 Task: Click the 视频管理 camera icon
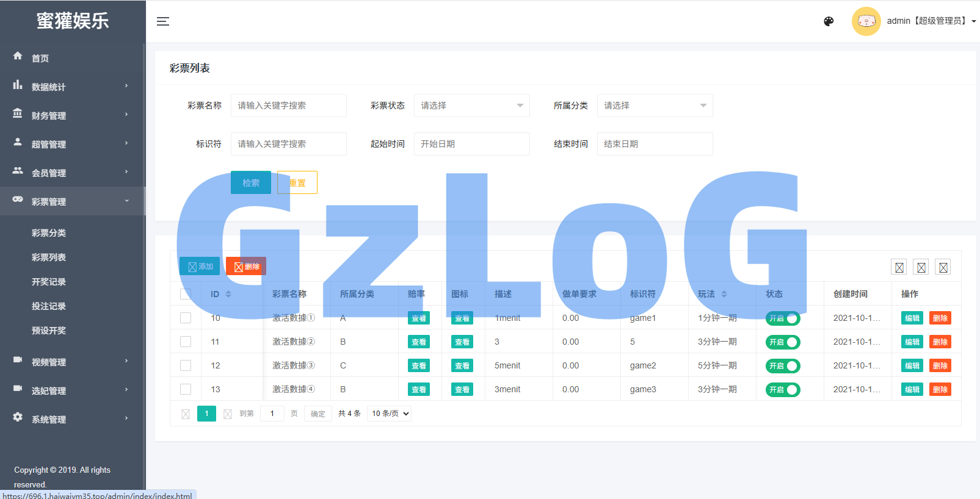coord(18,361)
